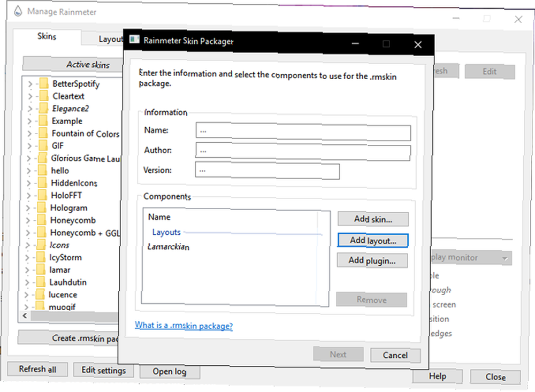Image resolution: width=535 pixels, height=392 pixels.
Task: Click the Create .rmskin package button
Action: (69, 338)
